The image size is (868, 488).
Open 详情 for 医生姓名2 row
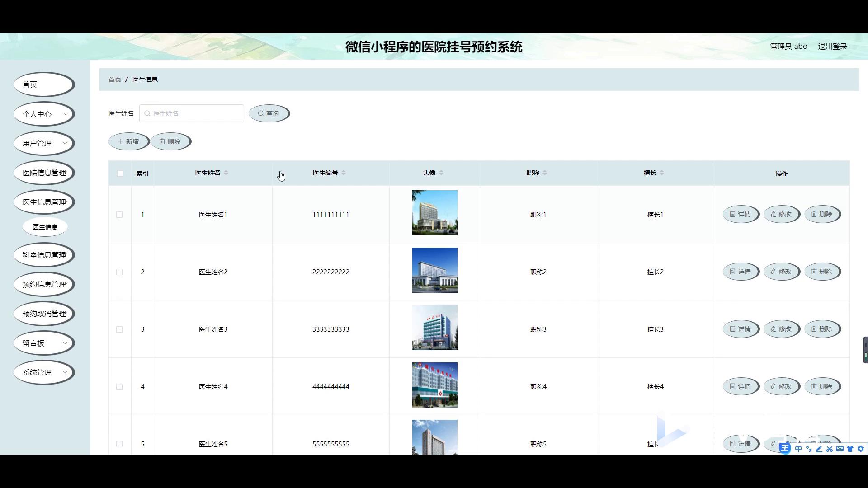pos(741,272)
